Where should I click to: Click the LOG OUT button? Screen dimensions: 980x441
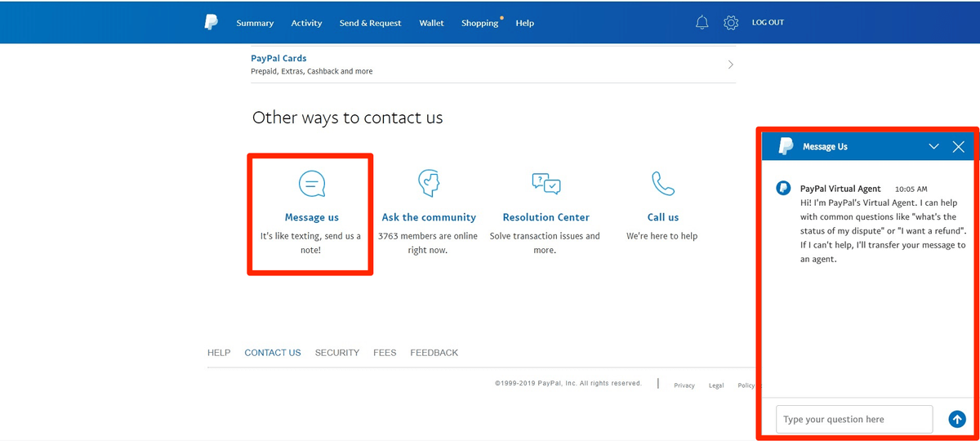[768, 23]
